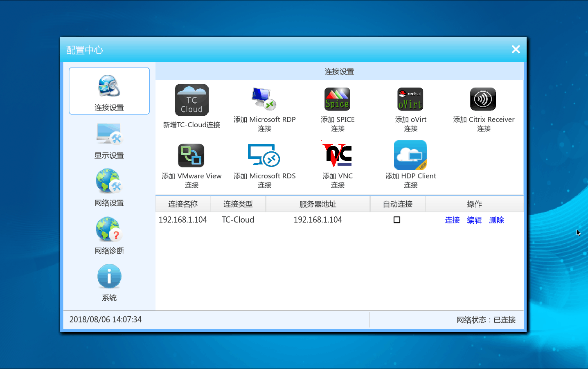
Task: Click the redhat oVirt connection icon
Action: 410,99
